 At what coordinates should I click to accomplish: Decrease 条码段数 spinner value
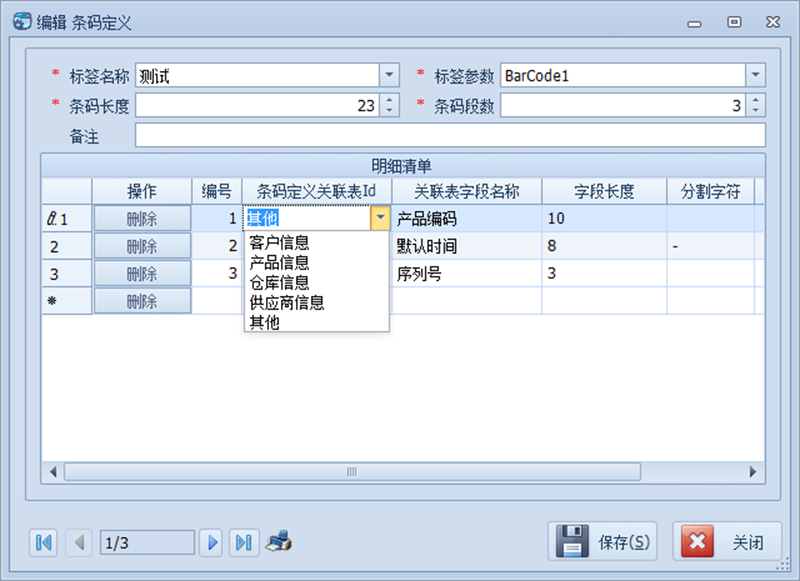(x=756, y=111)
